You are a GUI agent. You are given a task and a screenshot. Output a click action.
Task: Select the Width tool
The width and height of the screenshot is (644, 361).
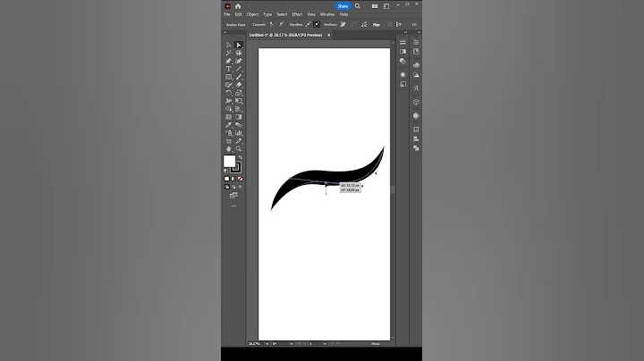point(229,101)
